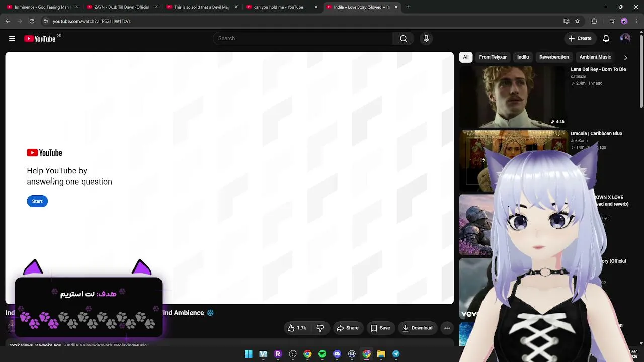Image resolution: width=644 pixels, height=362 pixels.
Task: Open the YouTube account avatar menu
Action: click(x=625, y=39)
